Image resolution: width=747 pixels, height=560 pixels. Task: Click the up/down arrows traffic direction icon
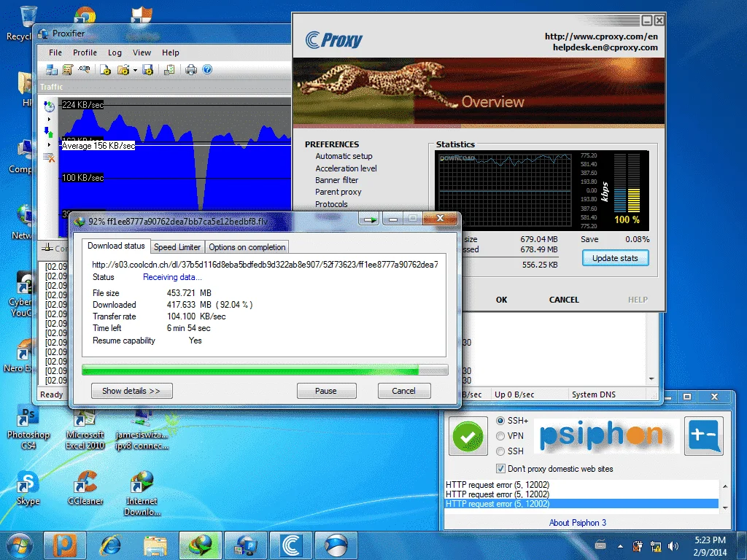(x=48, y=133)
